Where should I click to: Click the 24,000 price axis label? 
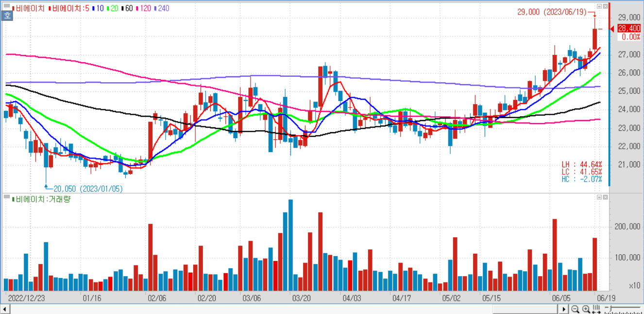[x=629, y=110]
